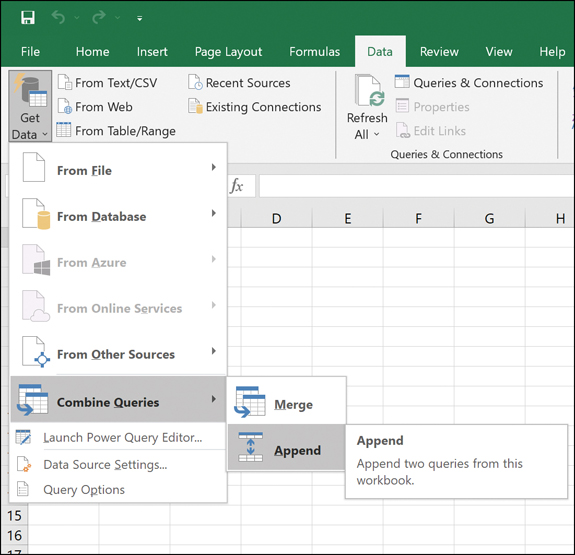
Task: Click the Properties icon in ribbon
Action: click(402, 106)
